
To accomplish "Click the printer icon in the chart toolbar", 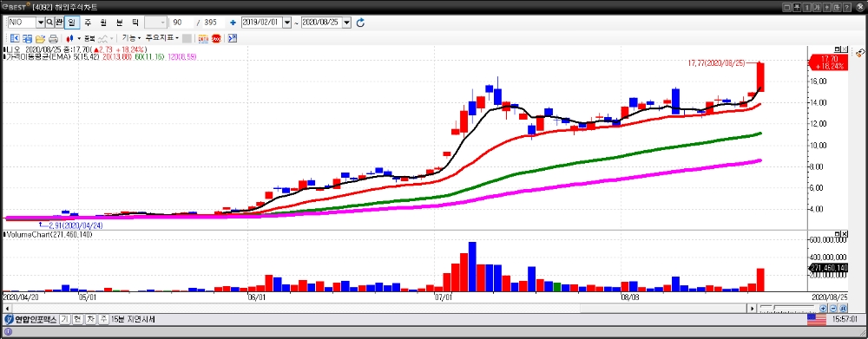I will [x=53, y=39].
